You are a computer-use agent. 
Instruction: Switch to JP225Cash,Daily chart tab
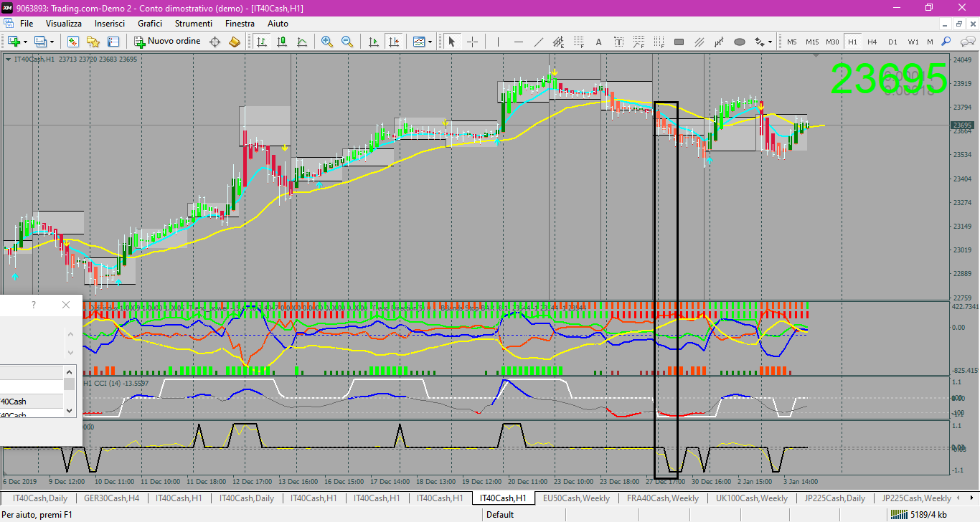click(x=835, y=498)
